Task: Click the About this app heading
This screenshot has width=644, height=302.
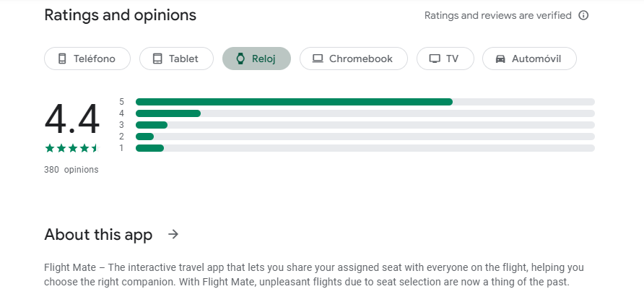Action: tap(98, 234)
